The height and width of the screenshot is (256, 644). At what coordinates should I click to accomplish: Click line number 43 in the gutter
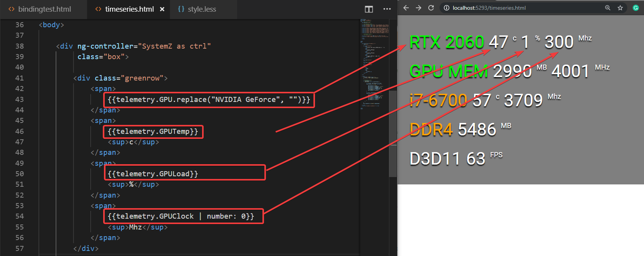19,100
